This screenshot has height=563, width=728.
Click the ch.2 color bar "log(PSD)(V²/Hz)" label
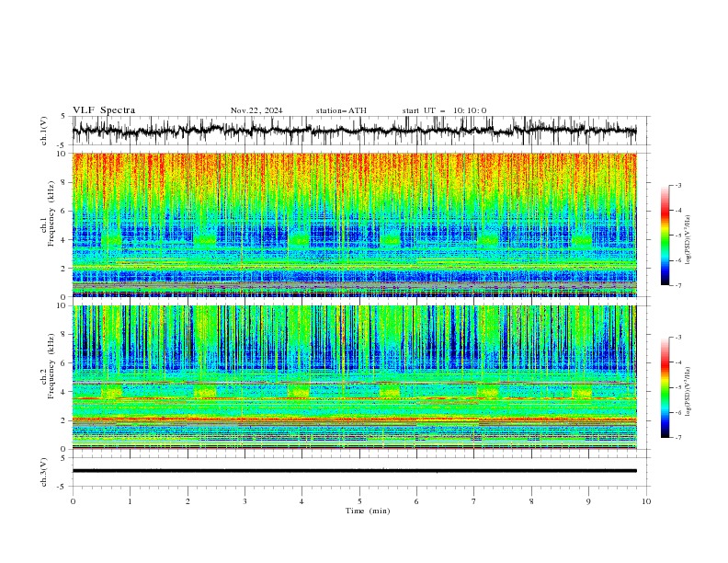688,392
